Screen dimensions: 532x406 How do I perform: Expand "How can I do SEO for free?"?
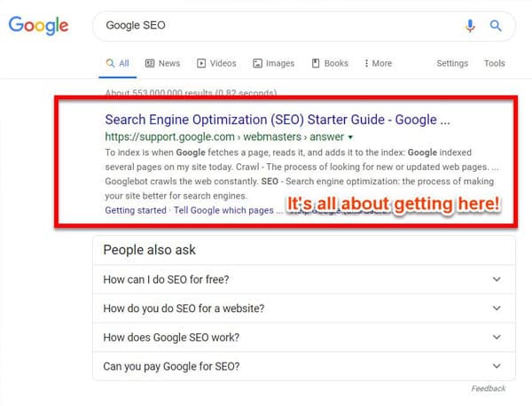pyautogui.click(x=496, y=280)
